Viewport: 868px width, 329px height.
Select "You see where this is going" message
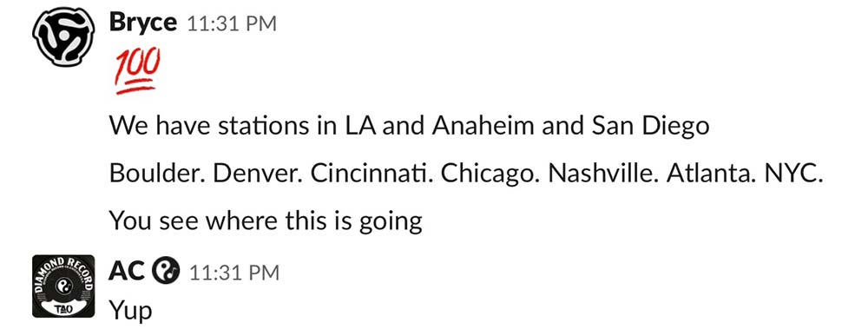(x=266, y=221)
